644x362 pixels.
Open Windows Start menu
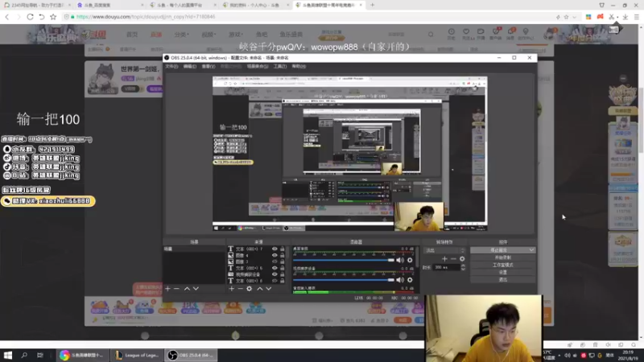tap(8, 355)
